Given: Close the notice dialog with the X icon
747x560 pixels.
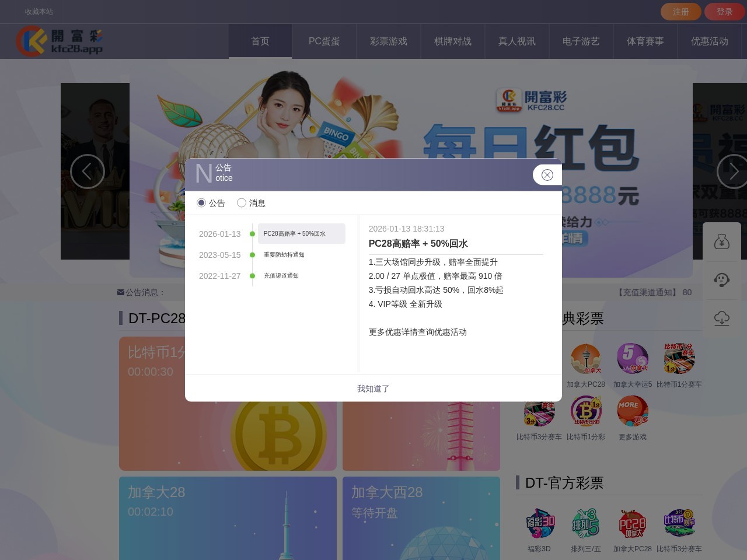Looking at the screenshot, I should [x=547, y=175].
